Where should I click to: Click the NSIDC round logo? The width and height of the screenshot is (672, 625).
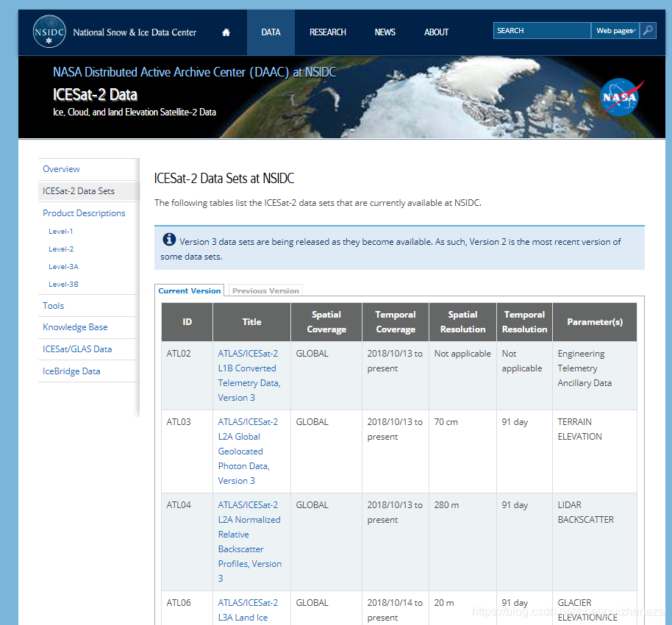pyautogui.click(x=49, y=32)
